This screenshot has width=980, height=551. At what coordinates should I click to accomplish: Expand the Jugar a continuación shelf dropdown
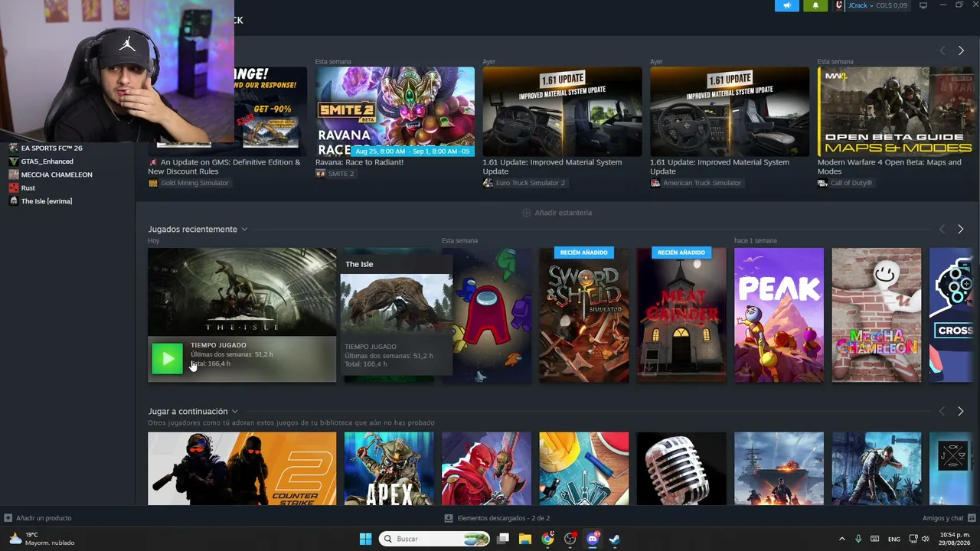pyautogui.click(x=234, y=412)
